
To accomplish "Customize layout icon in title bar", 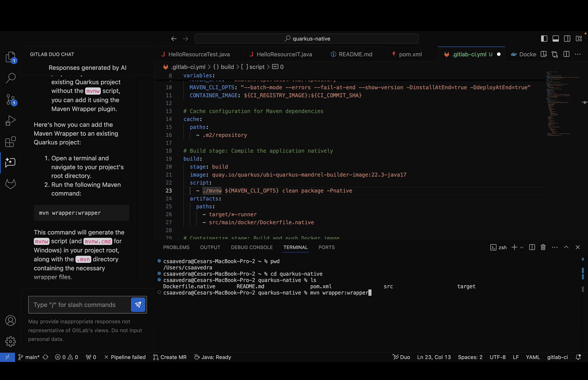I will tap(579, 39).
